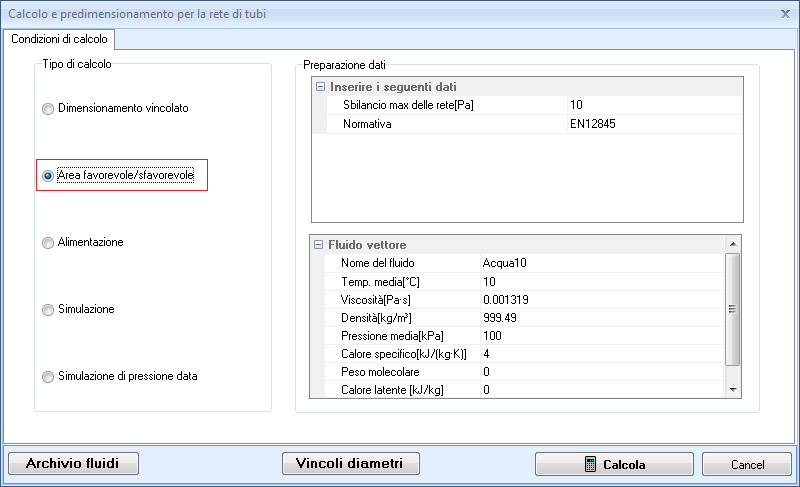Click the Normativa EN12845 value field
The height and width of the screenshot is (487, 800).
point(652,124)
